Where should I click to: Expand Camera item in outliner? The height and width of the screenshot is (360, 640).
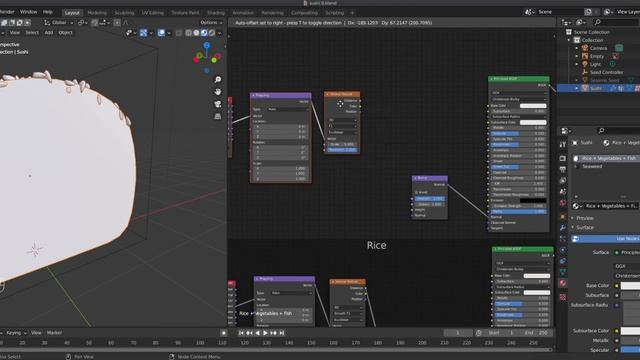pos(577,48)
